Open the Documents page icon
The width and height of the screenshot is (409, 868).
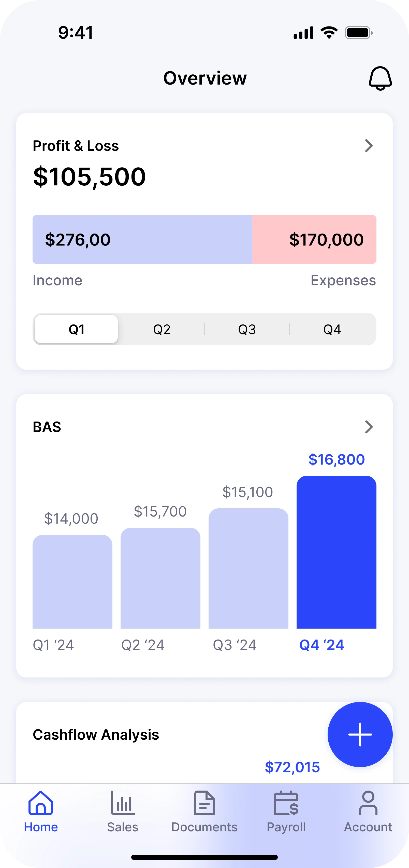pyautogui.click(x=204, y=803)
